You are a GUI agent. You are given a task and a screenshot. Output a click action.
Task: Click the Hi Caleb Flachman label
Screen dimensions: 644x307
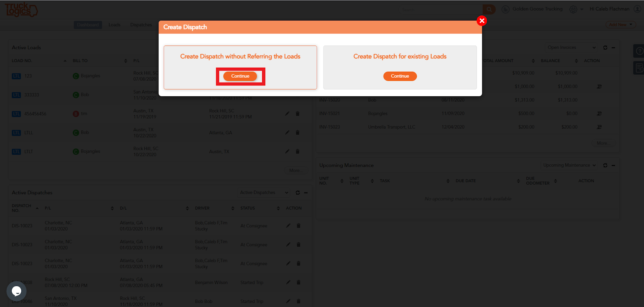[x=609, y=9]
